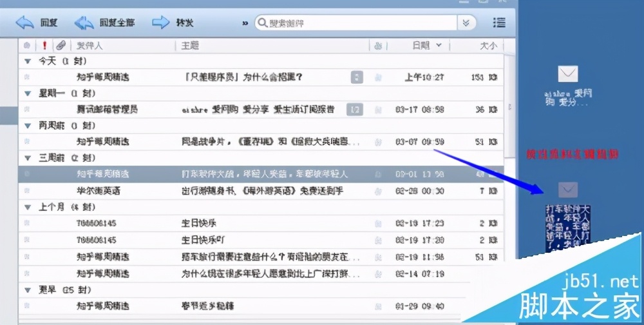
Task: Expand the toolbar overflow » chevron
Action: click(x=245, y=23)
